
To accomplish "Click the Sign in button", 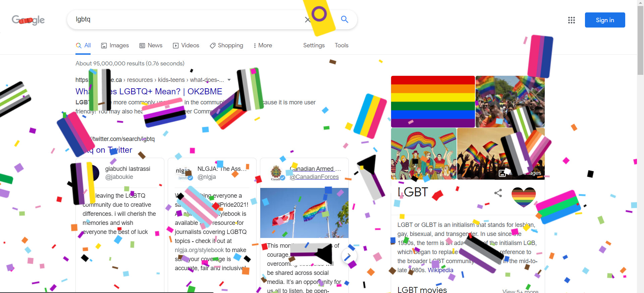I will coord(605,20).
